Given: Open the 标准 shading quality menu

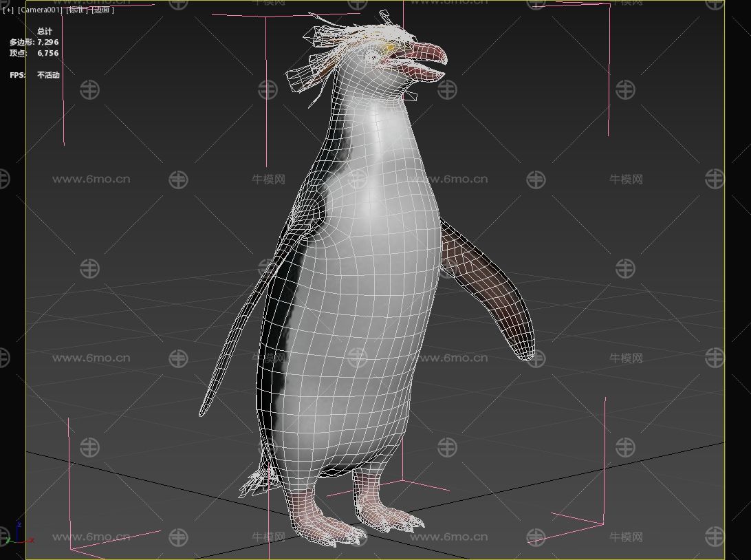Looking at the screenshot, I should coord(76,10).
